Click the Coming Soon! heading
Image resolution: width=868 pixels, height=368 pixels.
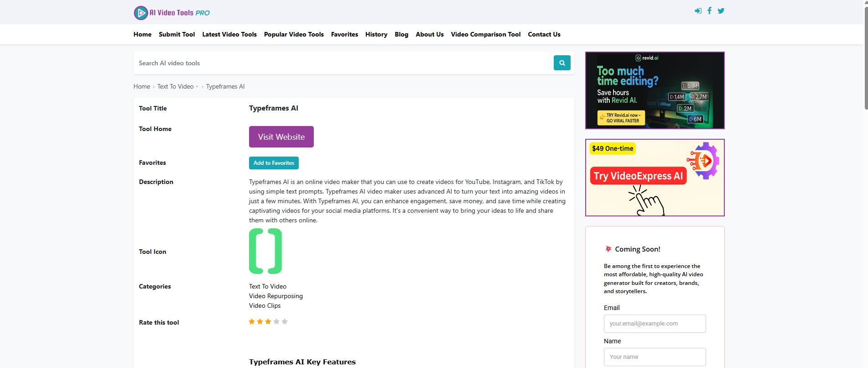click(638, 249)
